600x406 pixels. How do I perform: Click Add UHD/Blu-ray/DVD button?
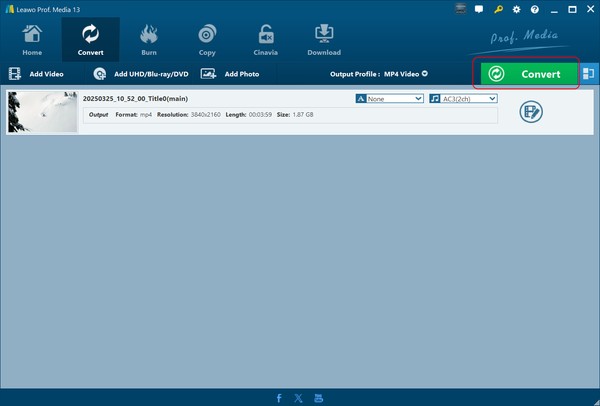(x=141, y=74)
